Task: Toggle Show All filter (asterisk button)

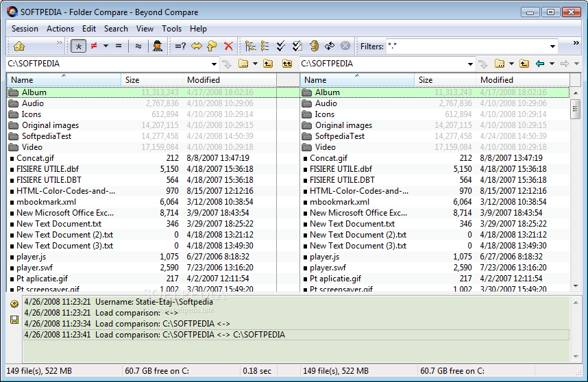Action: 78,47
